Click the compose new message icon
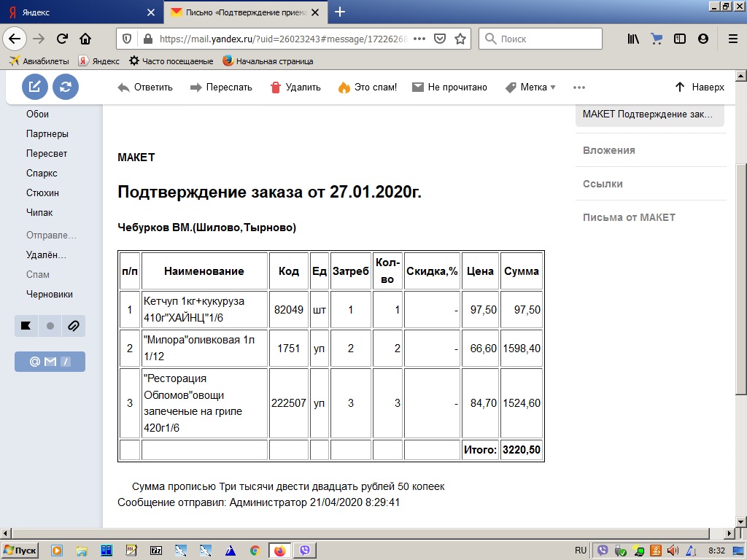The height and width of the screenshot is (560, 747). pos(34,87)
